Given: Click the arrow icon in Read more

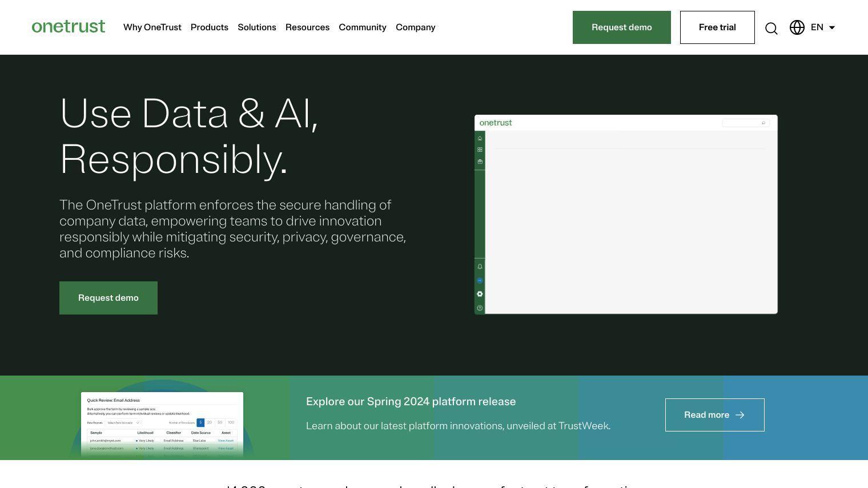Looking at the screenshot, I should click(740, 415).
